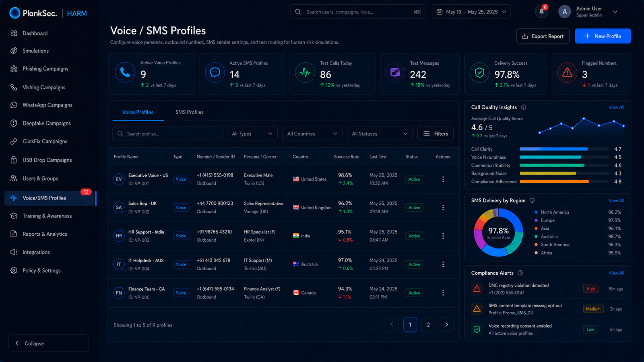
Task: Click DNC registry violation alert icon
Action: (x=477, y=289)
